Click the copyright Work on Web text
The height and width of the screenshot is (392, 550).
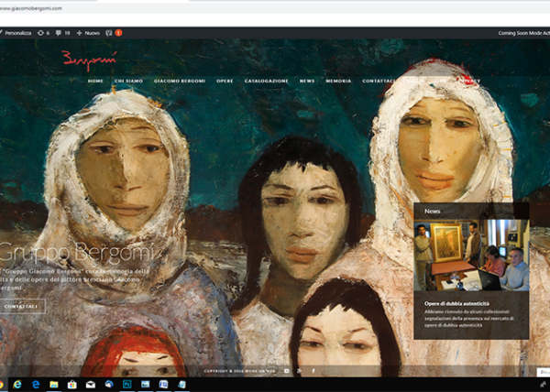point(240,371)
